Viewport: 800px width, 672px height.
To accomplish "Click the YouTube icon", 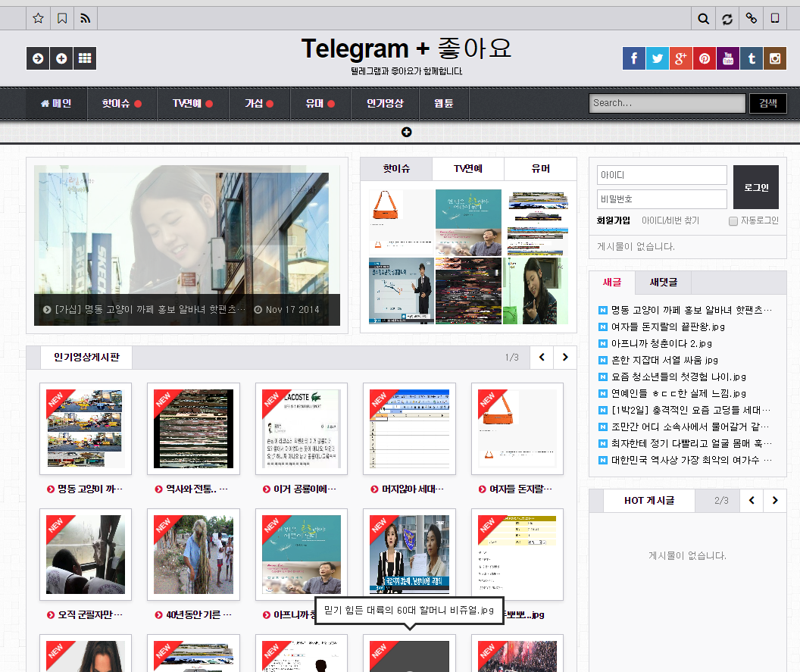I will (728, 58).
